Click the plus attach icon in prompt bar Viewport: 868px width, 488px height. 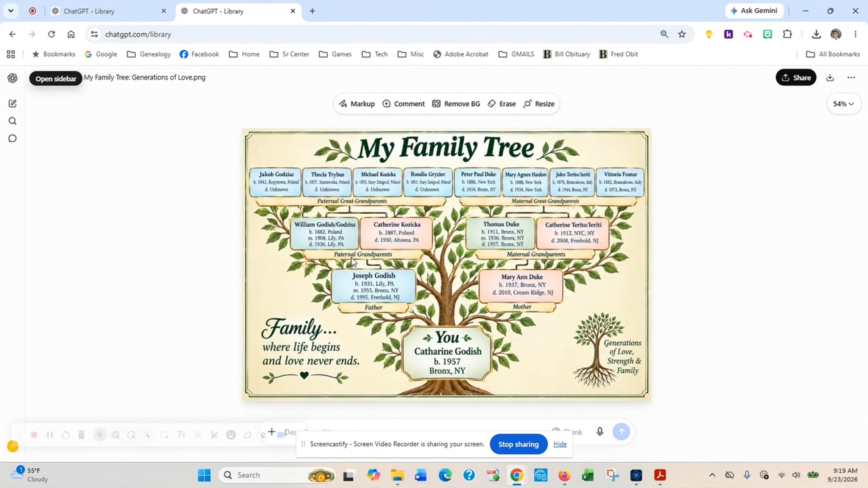[x=272, y=432]
